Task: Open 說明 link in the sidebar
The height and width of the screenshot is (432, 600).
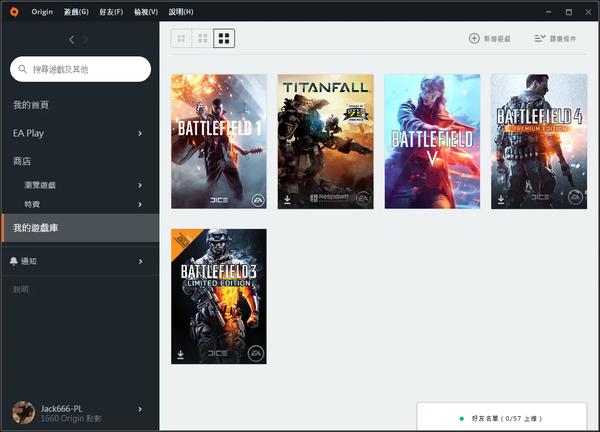Action: tap(21, 289)
